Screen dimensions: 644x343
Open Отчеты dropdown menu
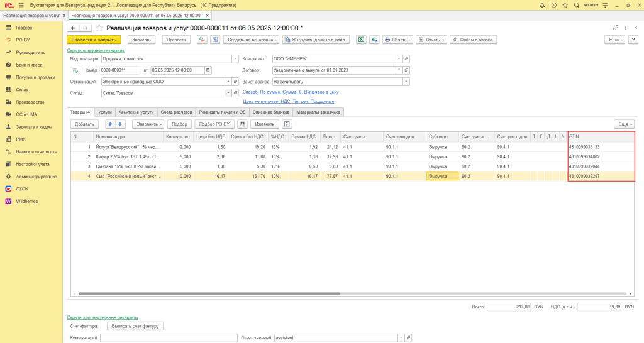click(431, 40)
